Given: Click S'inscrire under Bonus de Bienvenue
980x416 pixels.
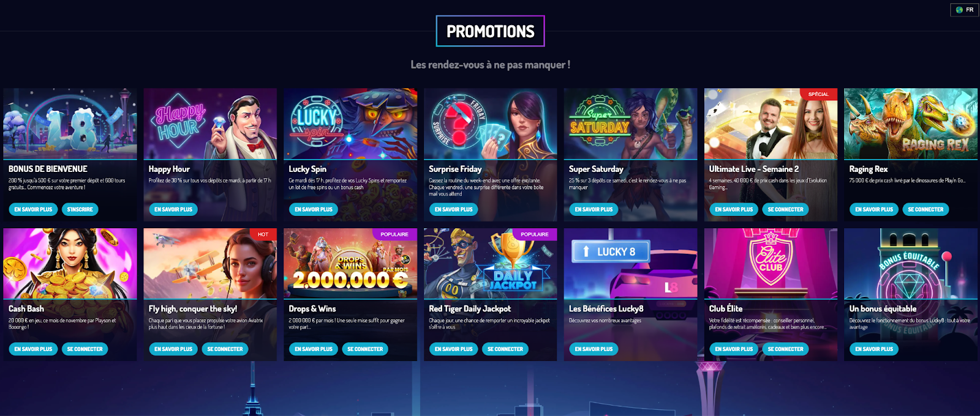Looking at the screenshot, I should coord(80,209).
